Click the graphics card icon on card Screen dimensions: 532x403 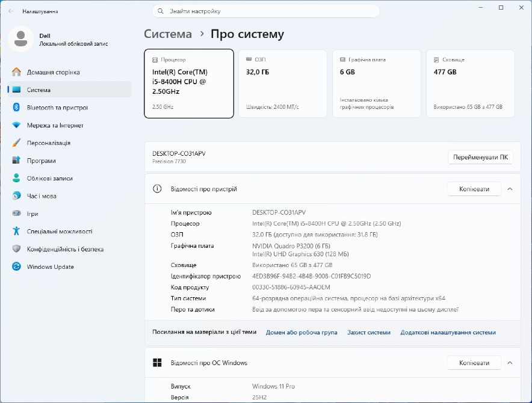[x=342, y=60]
